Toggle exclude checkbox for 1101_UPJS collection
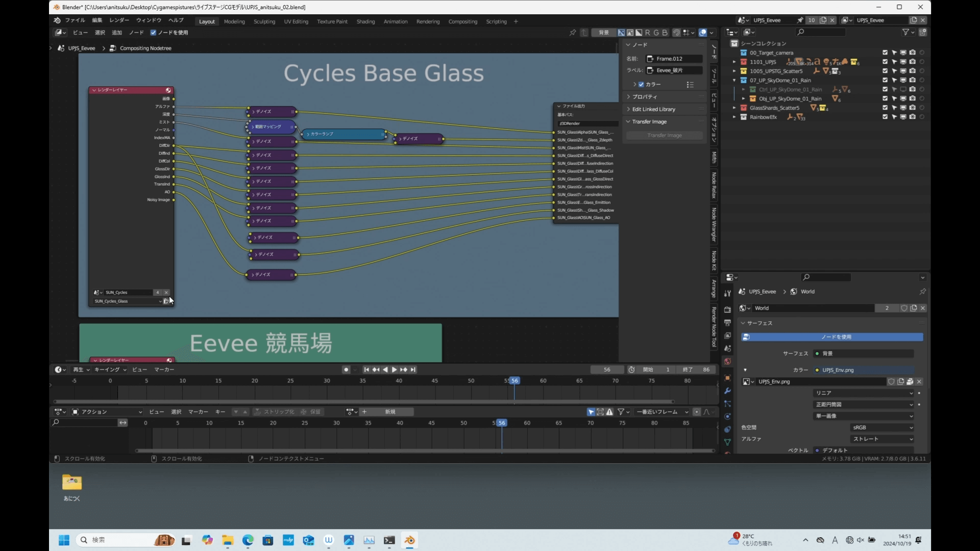The height and width of the screenshot is (551, 980). point(885,62)
